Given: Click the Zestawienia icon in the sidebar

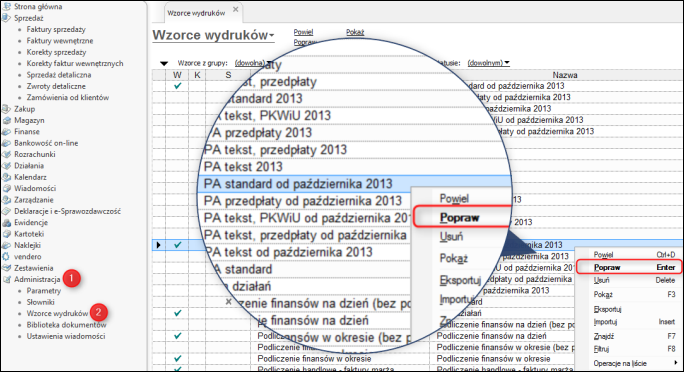Looking at the screenshot, I should click(x=6, y=268).
